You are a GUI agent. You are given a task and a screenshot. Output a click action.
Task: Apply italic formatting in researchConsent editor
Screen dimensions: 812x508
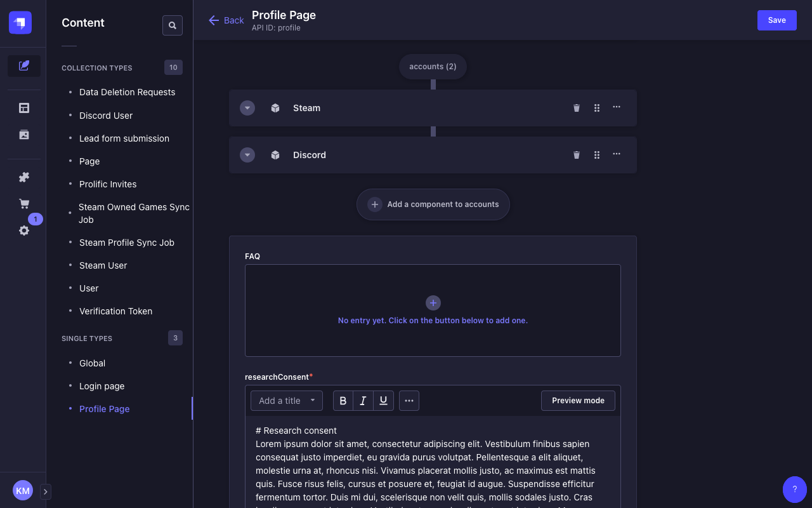pyautogui.click(x=363, y=401)
